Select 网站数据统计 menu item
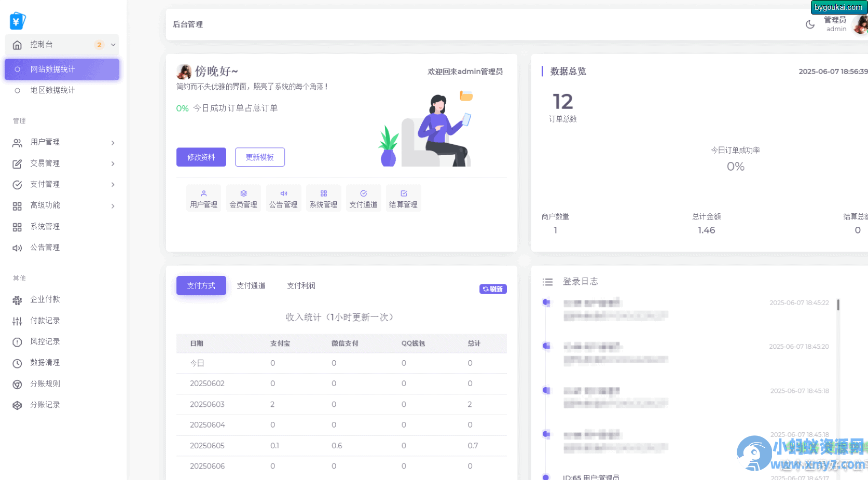This screenshot has height=480, width=868. coord(62,69)
